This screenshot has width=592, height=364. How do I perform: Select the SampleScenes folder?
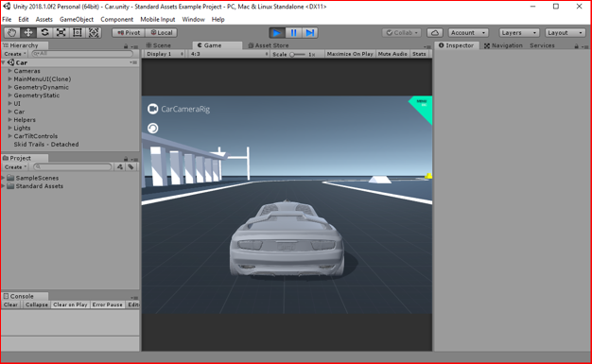click(x=37, y=178)
